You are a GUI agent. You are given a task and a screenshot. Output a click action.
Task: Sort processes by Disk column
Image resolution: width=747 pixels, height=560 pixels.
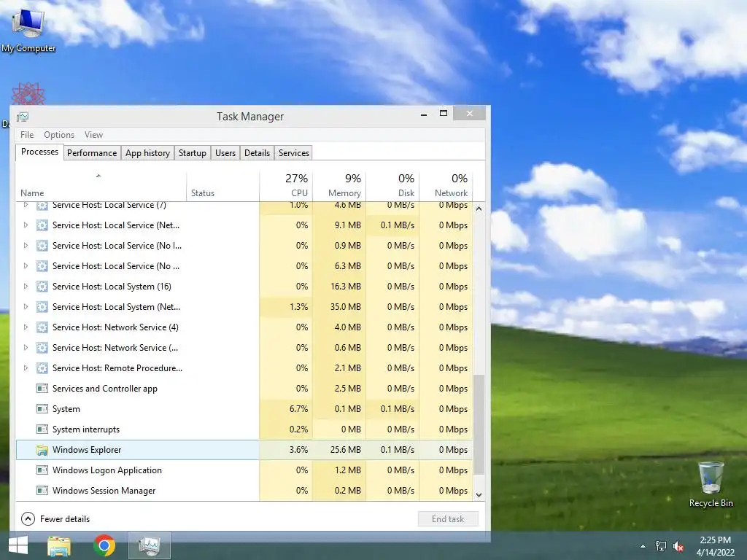(392, 186)
